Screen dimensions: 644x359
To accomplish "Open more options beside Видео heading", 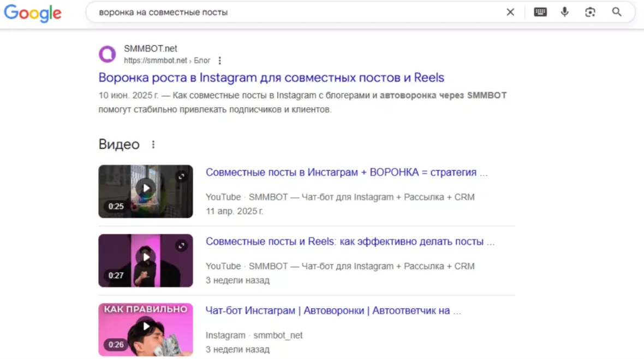I will tap(153, 144).
